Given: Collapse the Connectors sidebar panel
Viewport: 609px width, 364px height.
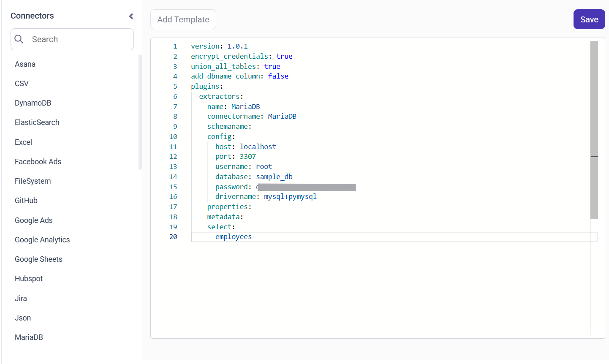Looking at the screenshot, I should pos(131,16).
